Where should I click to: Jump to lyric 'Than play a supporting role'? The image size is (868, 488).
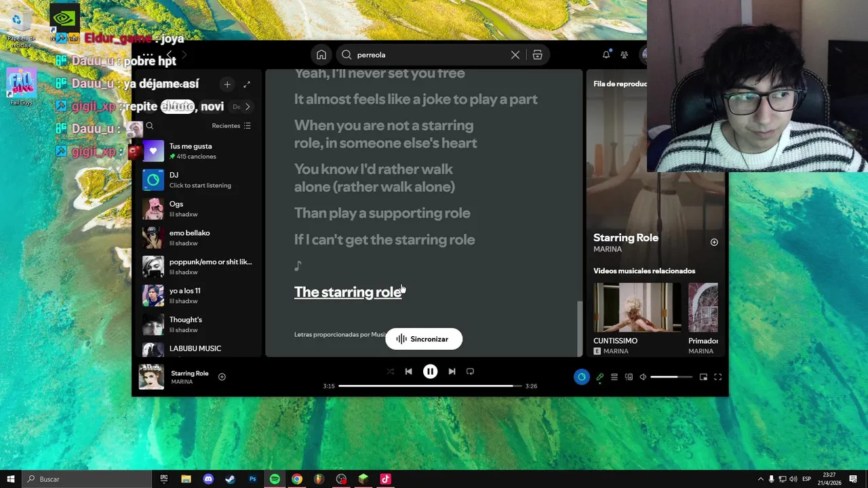tap(382, 213)
